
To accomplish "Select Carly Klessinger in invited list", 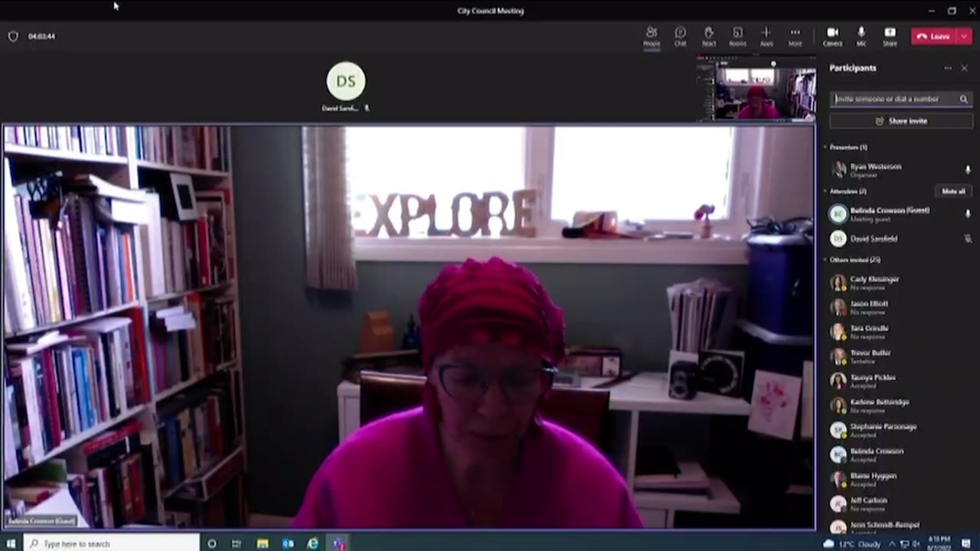I will tap(900, 282).
